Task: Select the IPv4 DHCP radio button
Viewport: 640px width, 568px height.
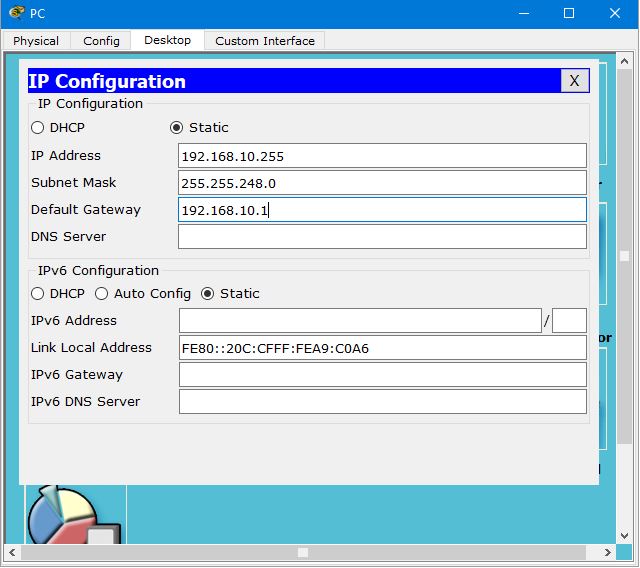Action: [x=38, y=128]
